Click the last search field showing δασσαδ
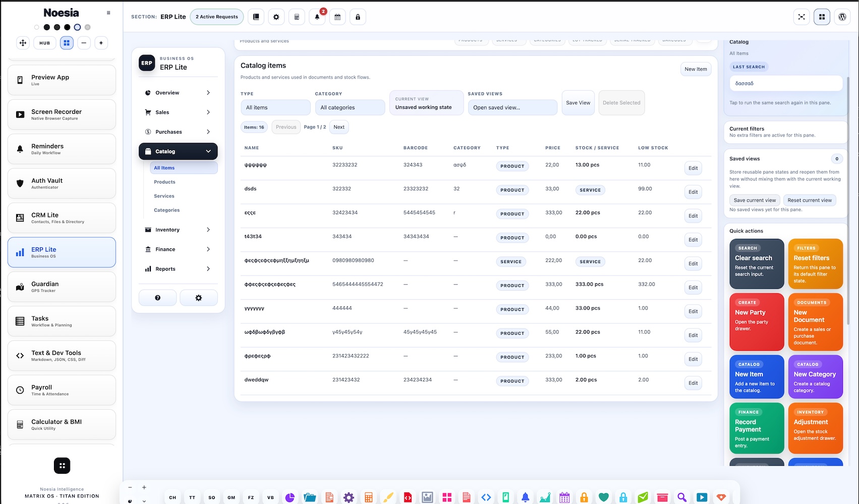This screenshot has width=859, height=504. (786, 83)
